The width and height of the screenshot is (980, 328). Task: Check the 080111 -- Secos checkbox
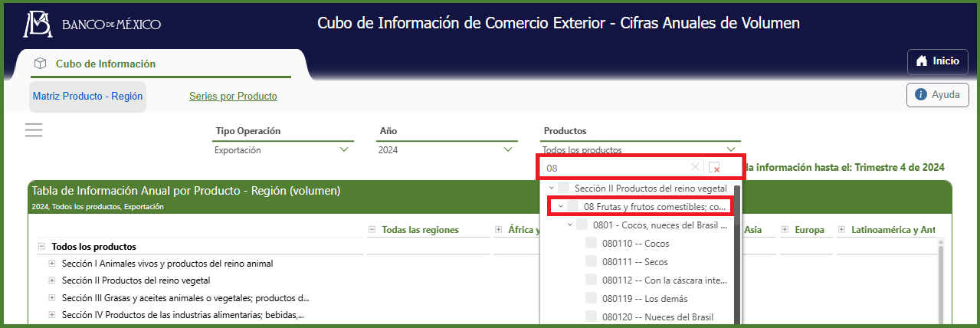point(591,261)
